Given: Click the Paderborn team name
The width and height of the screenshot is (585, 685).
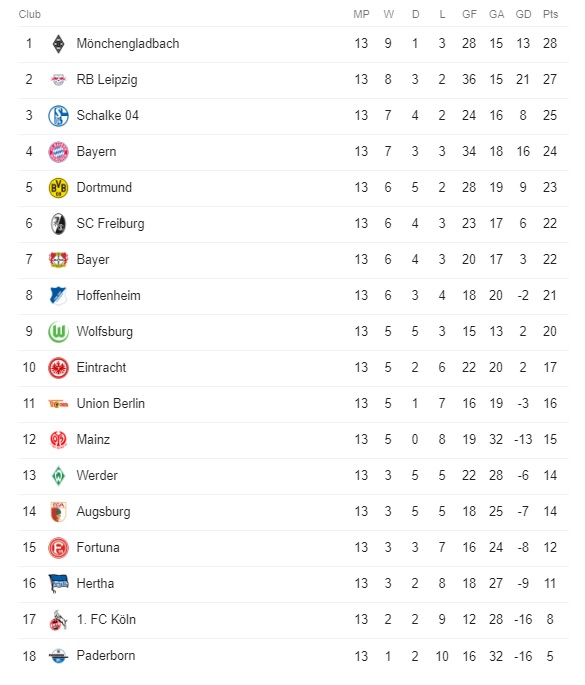Looking at the screenshot, I should coord(106,655).
